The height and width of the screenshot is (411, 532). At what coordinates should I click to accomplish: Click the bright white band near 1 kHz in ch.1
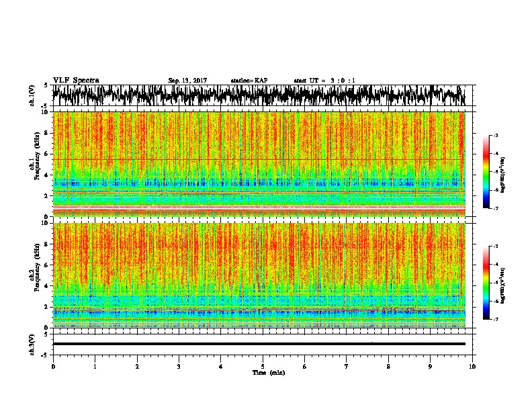click(x=259, y=207)
